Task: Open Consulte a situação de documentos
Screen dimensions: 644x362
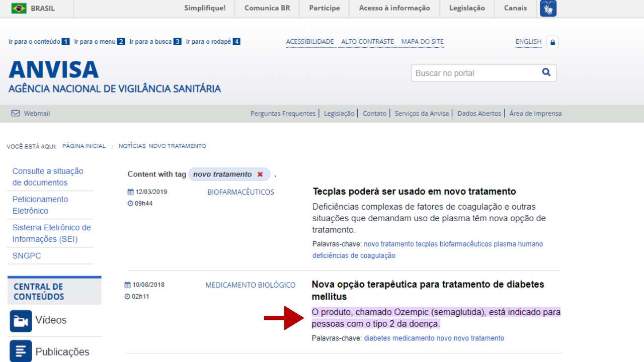Action: (48, 177)
